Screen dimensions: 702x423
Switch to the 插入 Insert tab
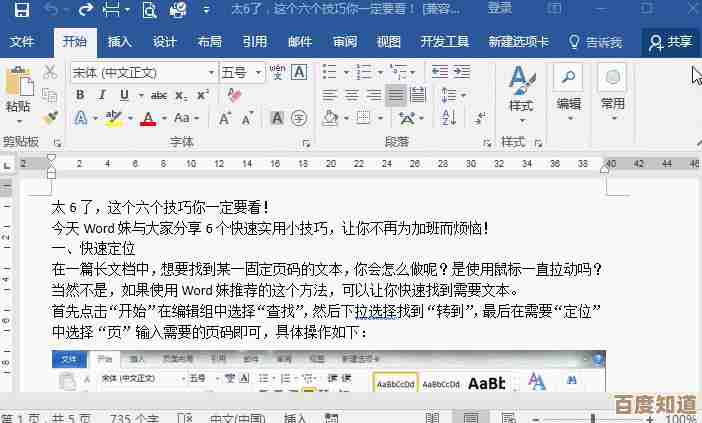click(120, 42)
